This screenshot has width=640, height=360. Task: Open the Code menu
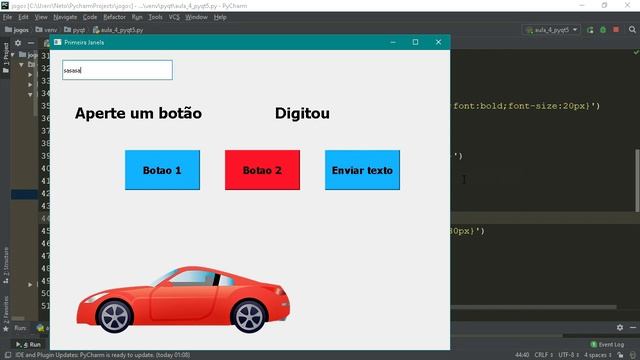pos(90,17)
